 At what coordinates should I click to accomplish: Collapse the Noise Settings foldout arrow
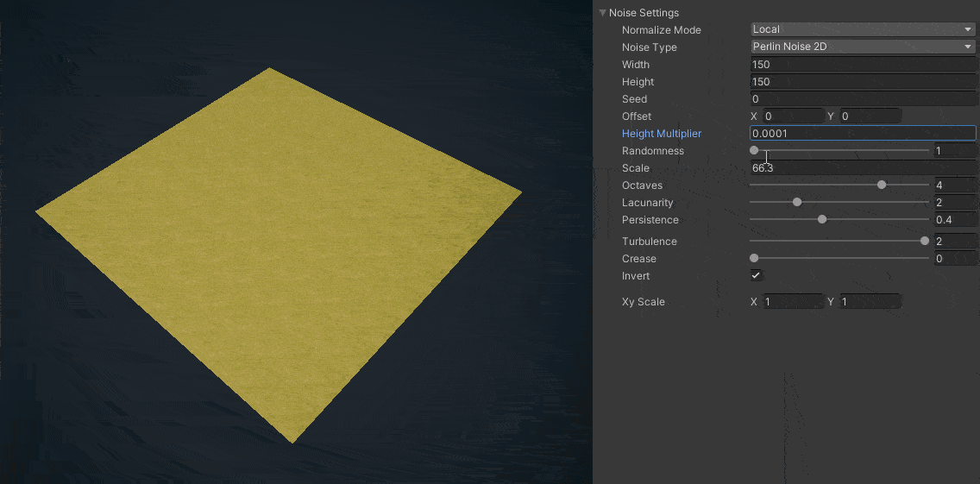click(602, 13)
